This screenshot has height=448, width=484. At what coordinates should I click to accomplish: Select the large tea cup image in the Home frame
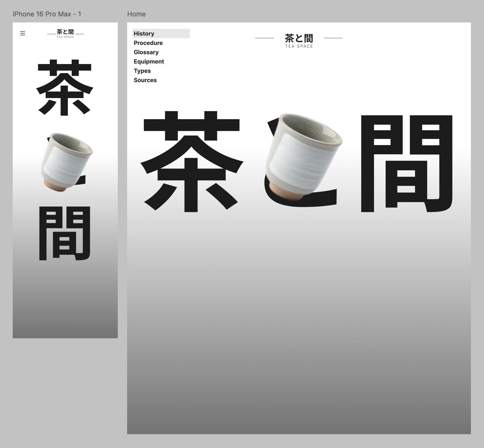(x=304, y=155)
